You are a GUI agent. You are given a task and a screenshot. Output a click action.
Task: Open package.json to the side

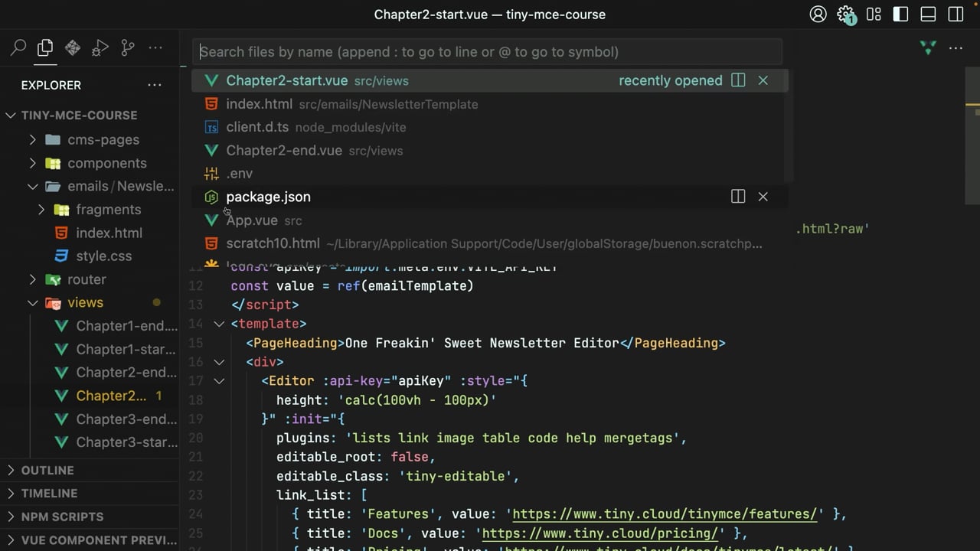click(x=738, y=197)
